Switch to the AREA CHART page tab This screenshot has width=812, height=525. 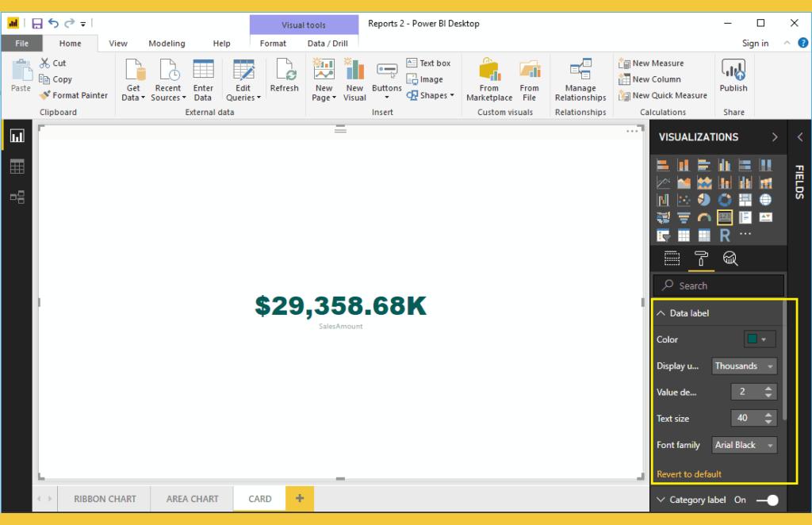(x=192, y=499)
